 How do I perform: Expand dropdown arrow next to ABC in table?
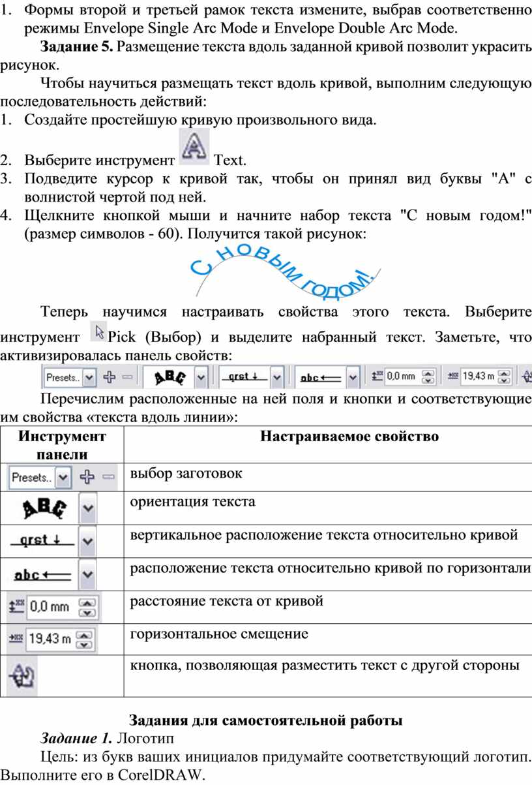88,508
